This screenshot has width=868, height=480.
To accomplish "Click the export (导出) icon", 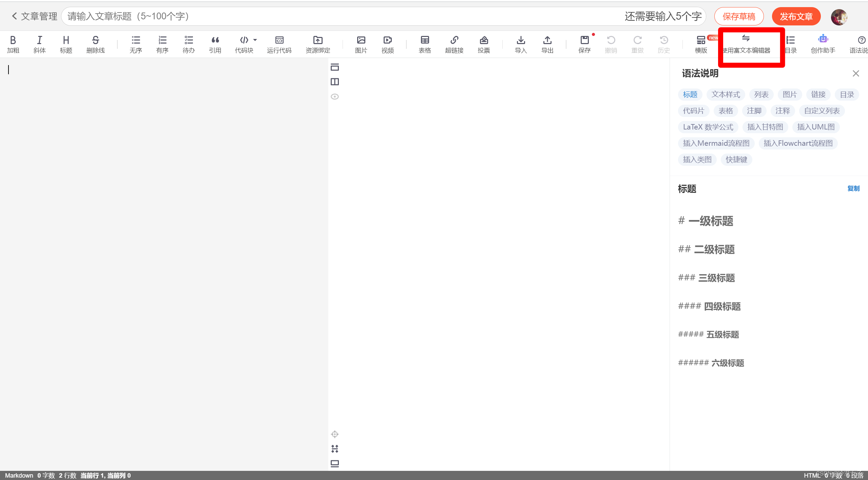I will pos(547,44).
